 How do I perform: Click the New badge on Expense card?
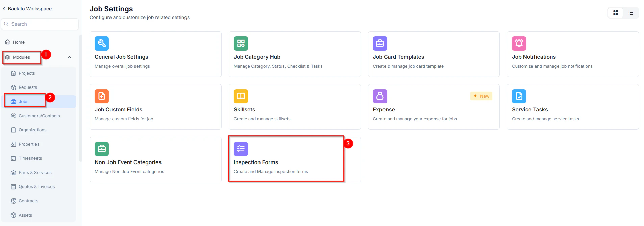point(481,96)
